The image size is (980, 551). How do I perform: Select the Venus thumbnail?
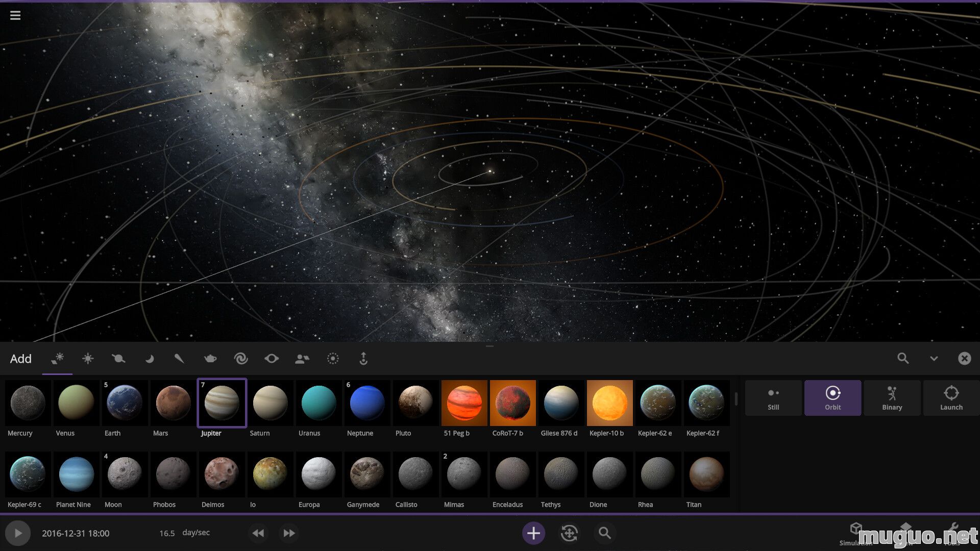coord(76,403)
